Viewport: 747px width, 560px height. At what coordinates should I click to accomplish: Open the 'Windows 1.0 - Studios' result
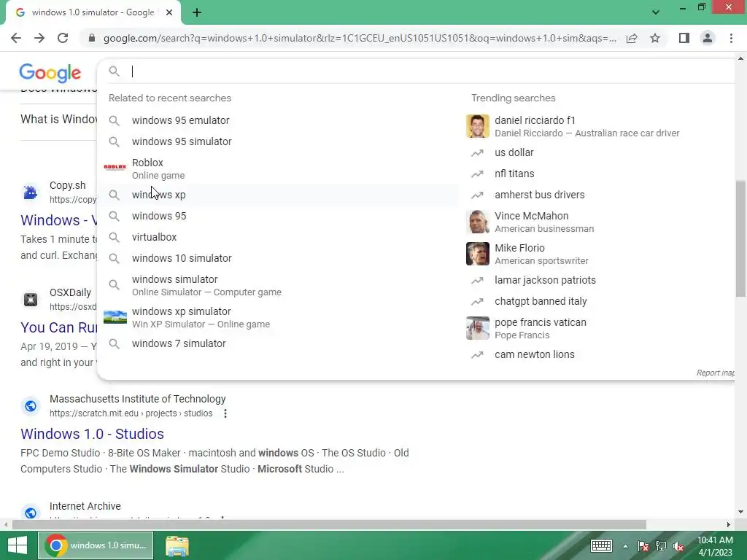point(92,434)
